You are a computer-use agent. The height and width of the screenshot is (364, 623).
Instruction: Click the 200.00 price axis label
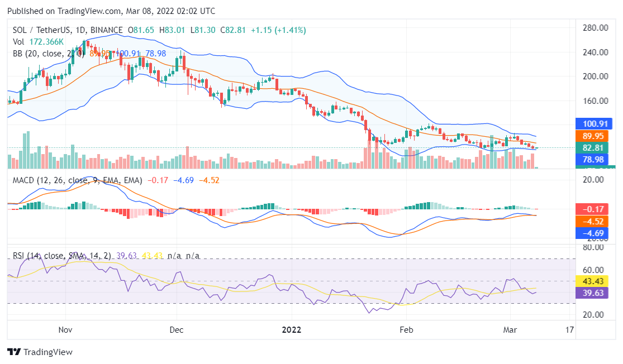click(595, 76)
